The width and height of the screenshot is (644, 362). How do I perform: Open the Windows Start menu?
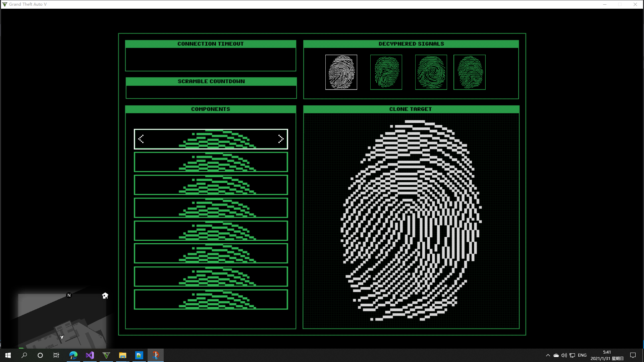click(8, 355)
